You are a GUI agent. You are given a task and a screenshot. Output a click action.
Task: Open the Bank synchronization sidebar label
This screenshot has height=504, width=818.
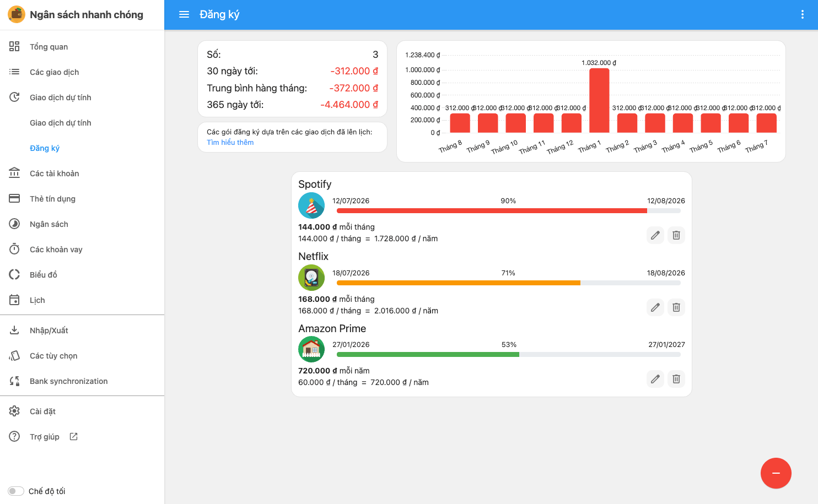coord(69,381)
